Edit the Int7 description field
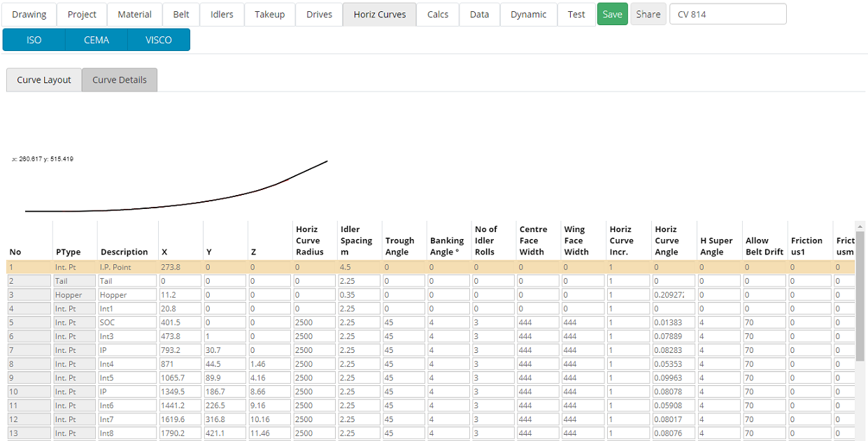This screenshot has height=441, width=868. click(128, 419)
